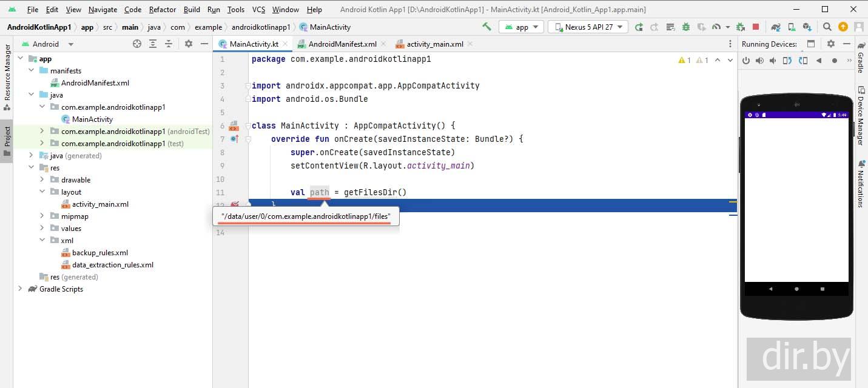Click emulator toolbar Home circle

(835, 61)
